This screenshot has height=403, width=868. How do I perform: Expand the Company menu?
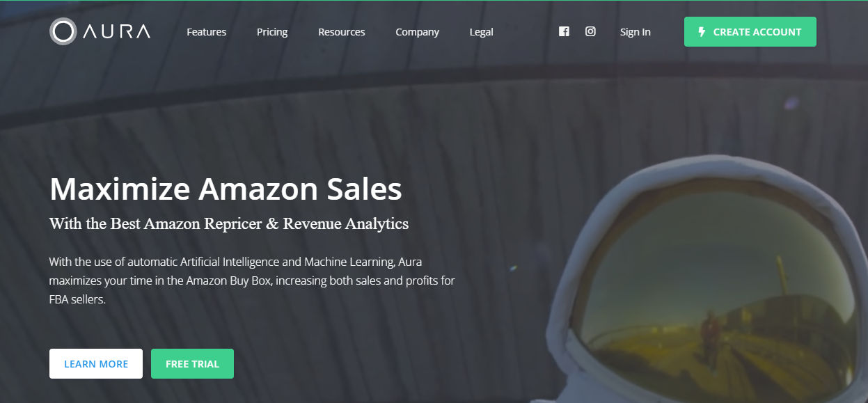418,32
